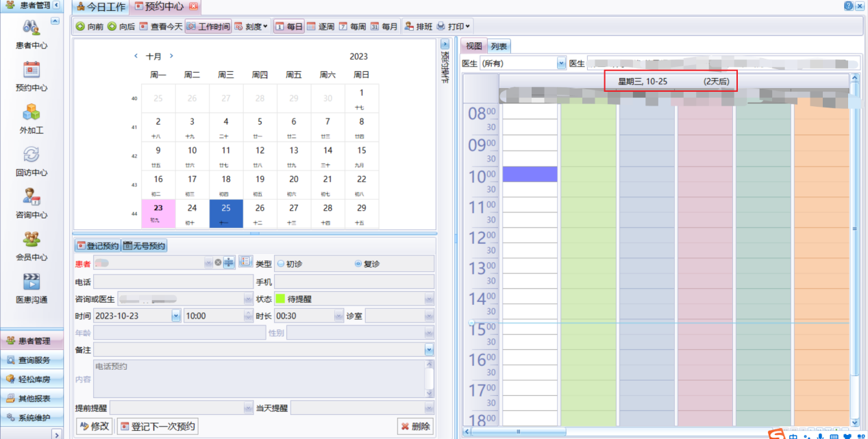Viewport: 868px width, 439px height.
Task: Toggle the 工作时间 view button
Action: tap(208, 27)
